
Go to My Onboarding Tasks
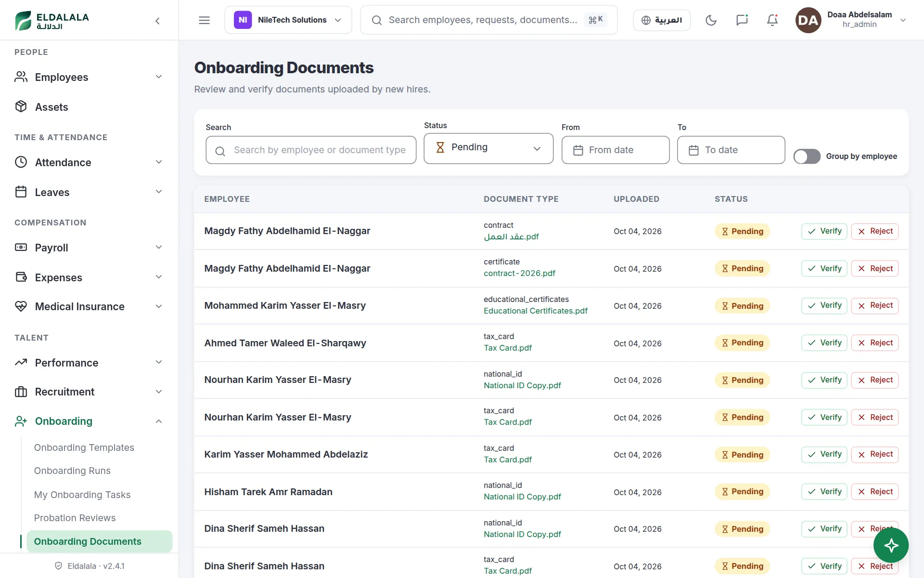pos(82,495)
